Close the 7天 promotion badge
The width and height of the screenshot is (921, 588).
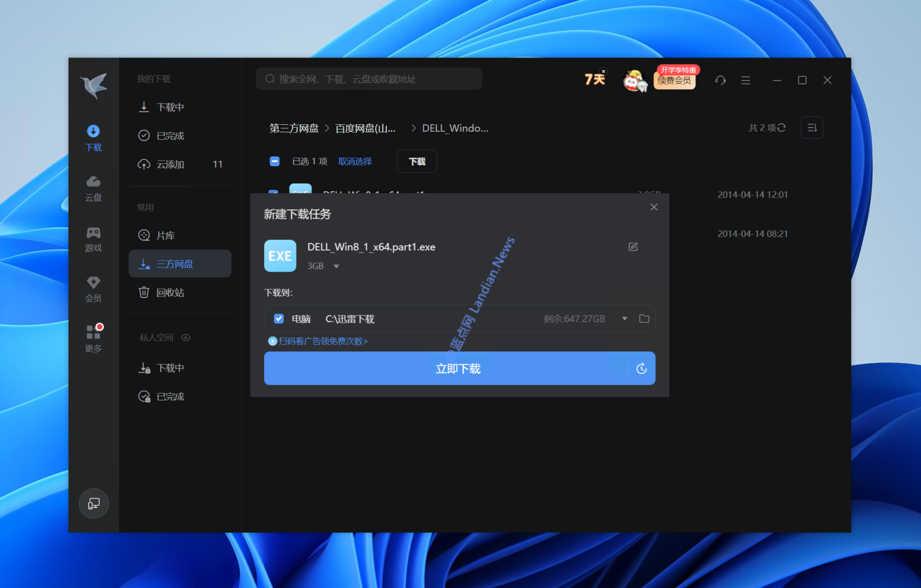[603, 71]
